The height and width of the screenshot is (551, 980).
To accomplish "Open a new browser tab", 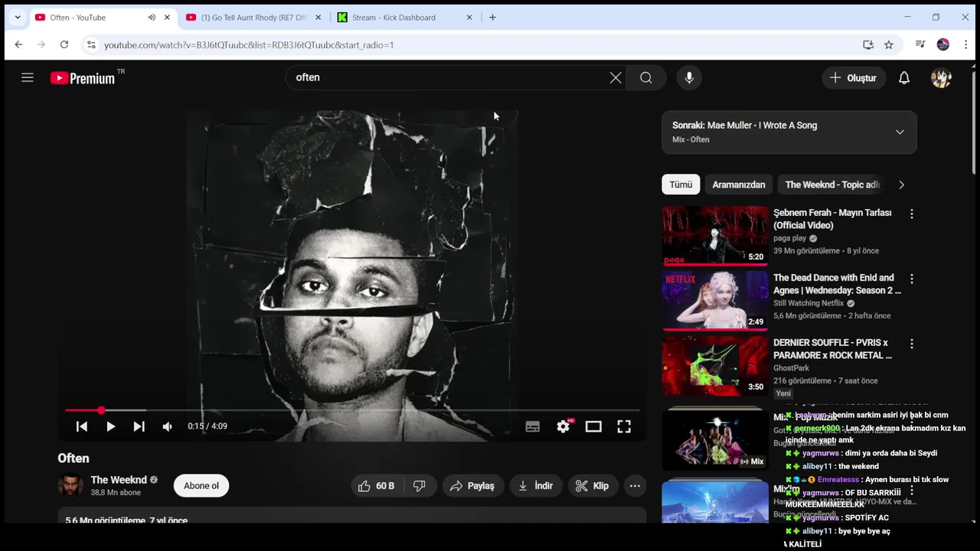I will tap(492, 17).
